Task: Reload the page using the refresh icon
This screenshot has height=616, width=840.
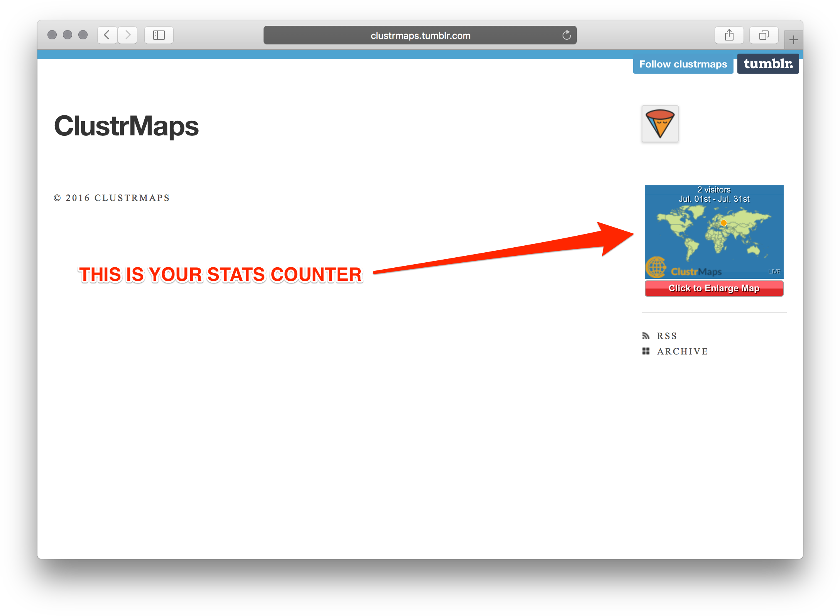Action: (x=566, y=35)
